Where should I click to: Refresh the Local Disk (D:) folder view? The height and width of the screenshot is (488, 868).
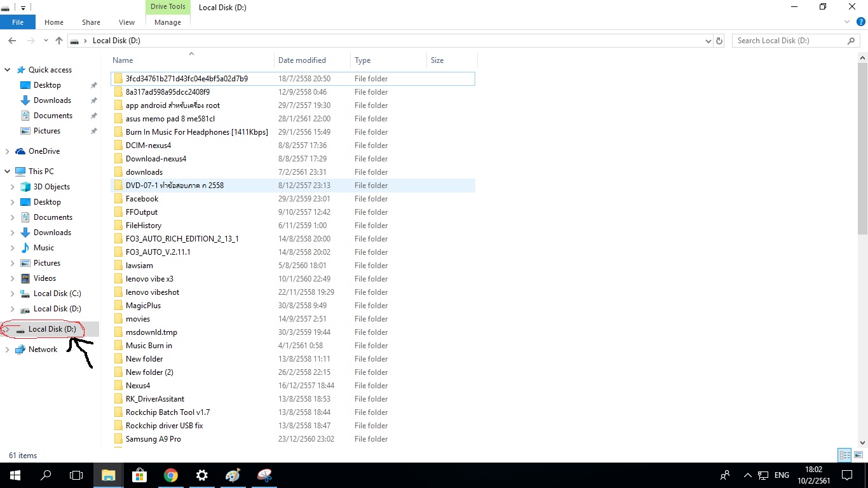click(719, 41)
